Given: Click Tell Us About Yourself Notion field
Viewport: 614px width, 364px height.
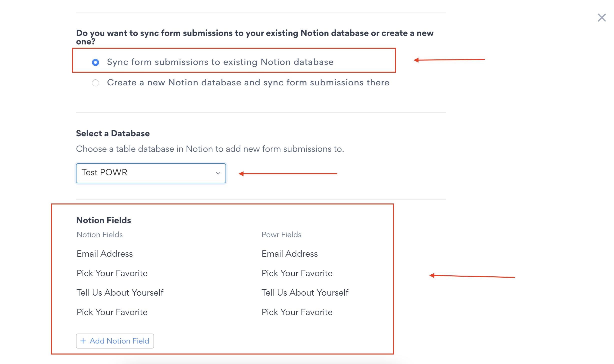Looking at the screenshot, I should click(120, 293).
